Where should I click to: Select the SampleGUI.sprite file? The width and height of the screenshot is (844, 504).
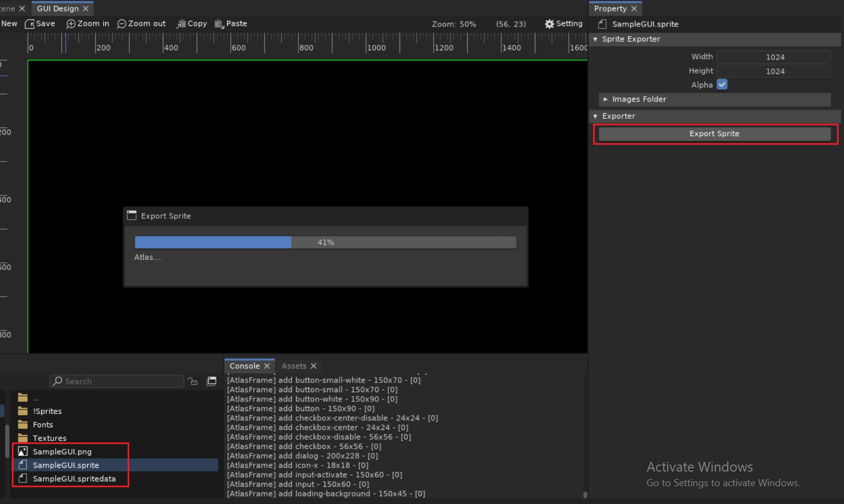click(66, 465)
